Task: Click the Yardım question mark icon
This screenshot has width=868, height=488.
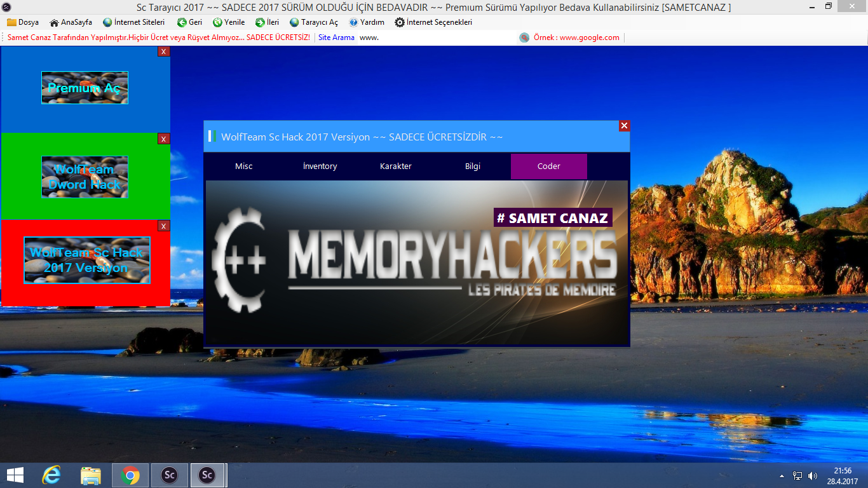Action: tap(353, 22)
